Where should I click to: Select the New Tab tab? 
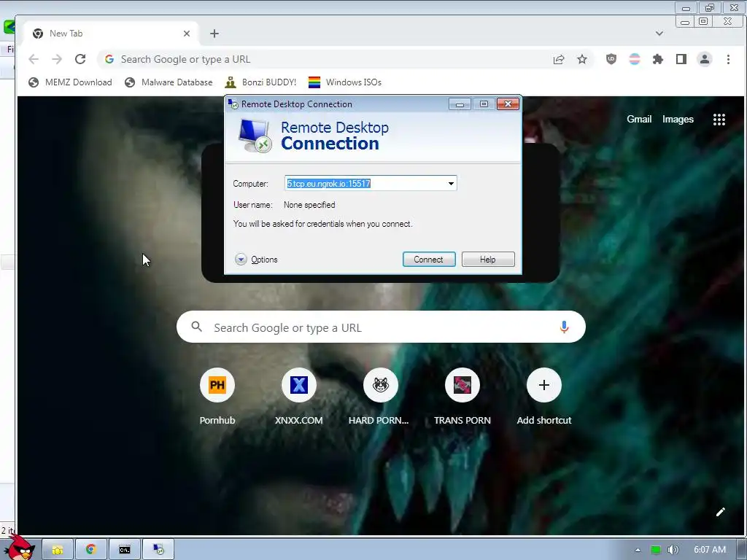(x=109, y=34)
